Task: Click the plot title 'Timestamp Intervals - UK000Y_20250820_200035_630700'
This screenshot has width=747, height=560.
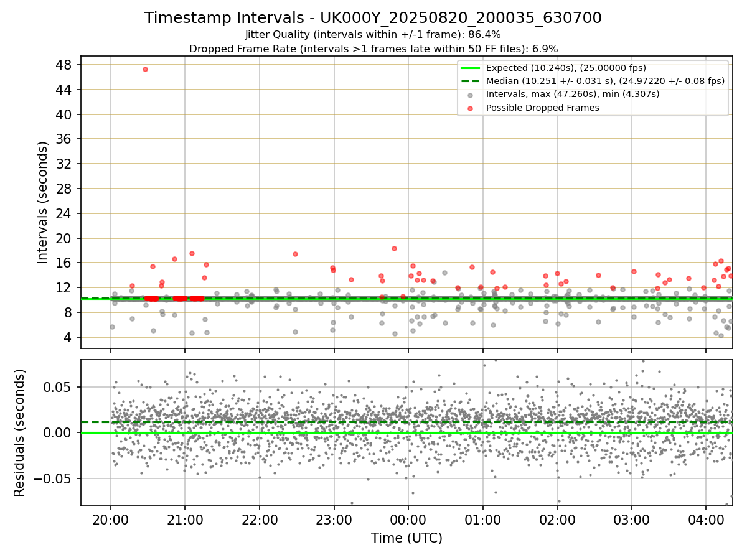Action: (x=373, y=18)
